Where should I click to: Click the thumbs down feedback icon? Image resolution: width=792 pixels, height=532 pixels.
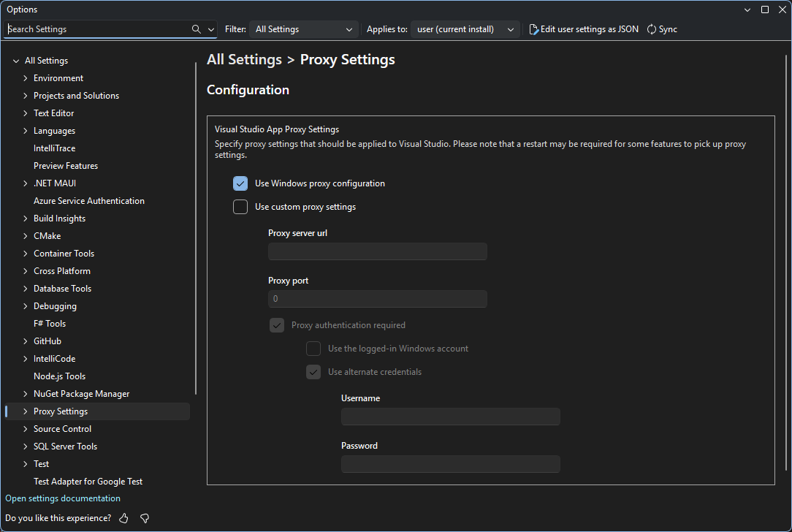click(x=144, y=518)
